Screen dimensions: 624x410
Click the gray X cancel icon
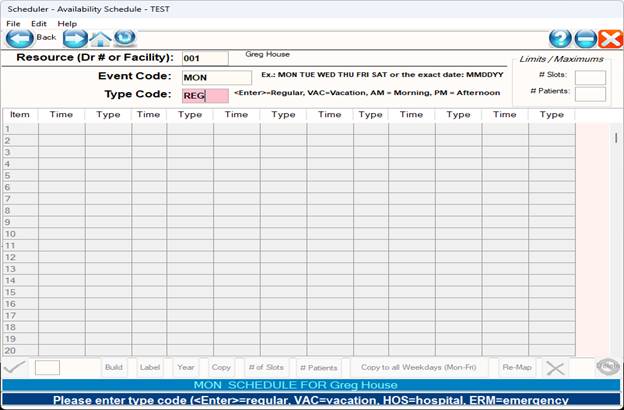[x=555, y=367]
